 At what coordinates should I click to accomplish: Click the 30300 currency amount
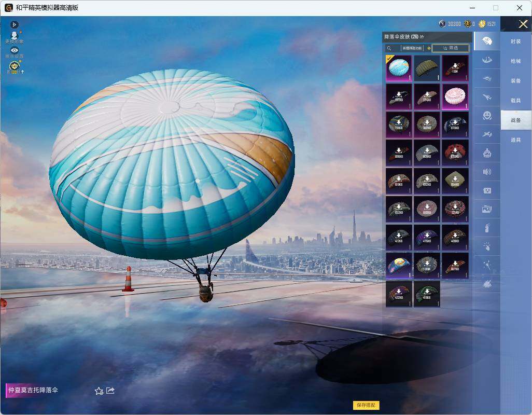tap(454, 24)
